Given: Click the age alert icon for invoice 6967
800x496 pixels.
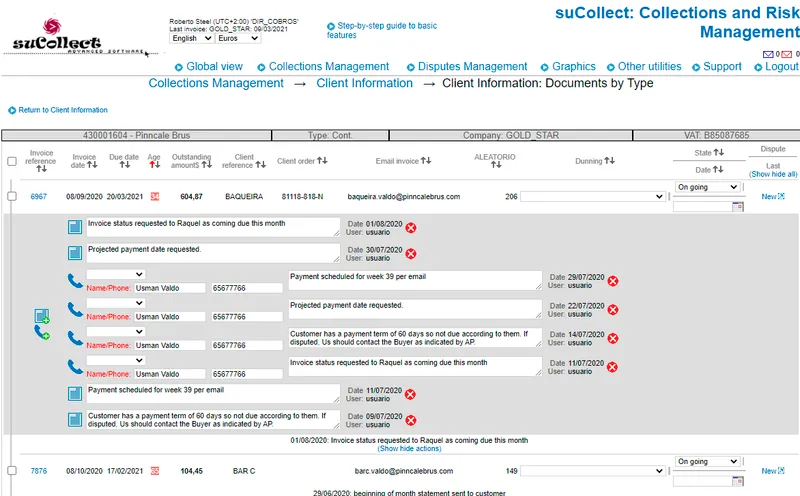Looking at the screenshot, I should (x=155, y=196).
